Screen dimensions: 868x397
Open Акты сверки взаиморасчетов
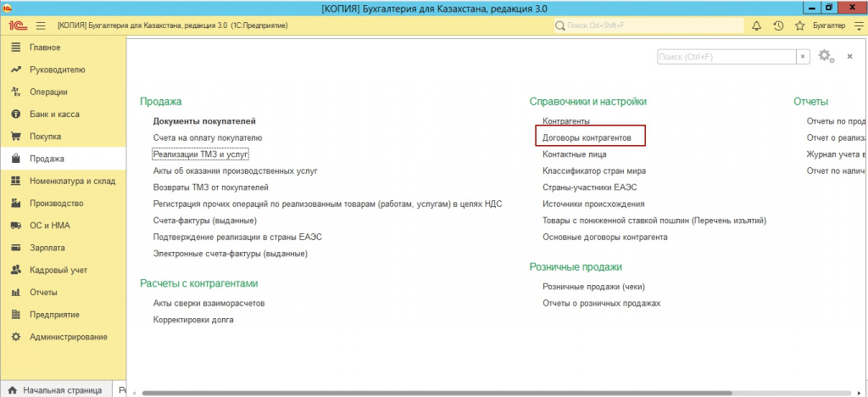[x=209, y=304]
